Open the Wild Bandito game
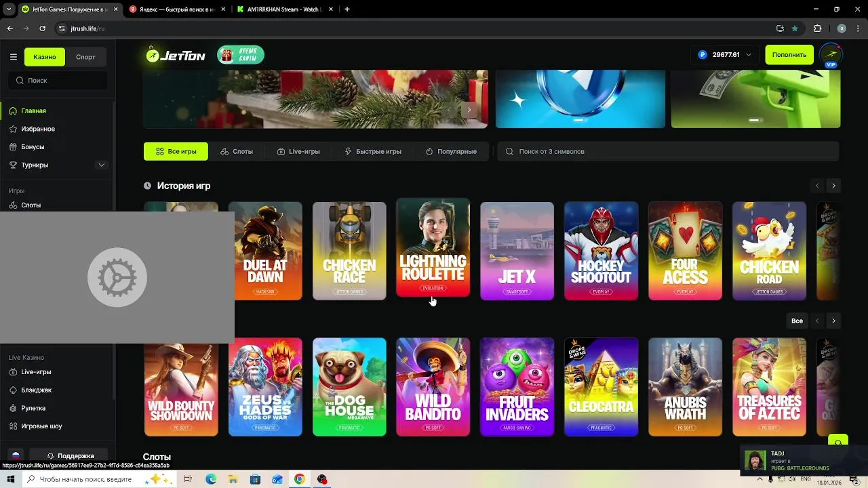 [x=433, y=387]
